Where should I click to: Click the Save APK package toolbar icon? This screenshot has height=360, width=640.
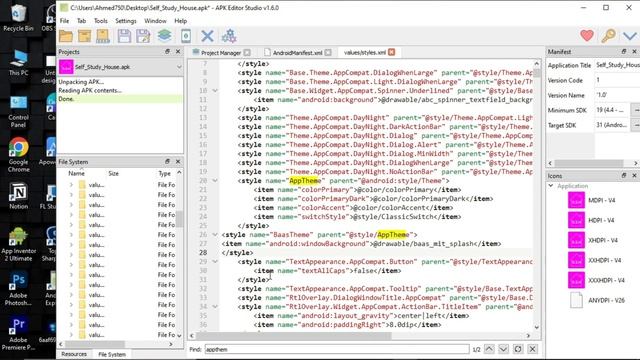[x=84, y=36]
